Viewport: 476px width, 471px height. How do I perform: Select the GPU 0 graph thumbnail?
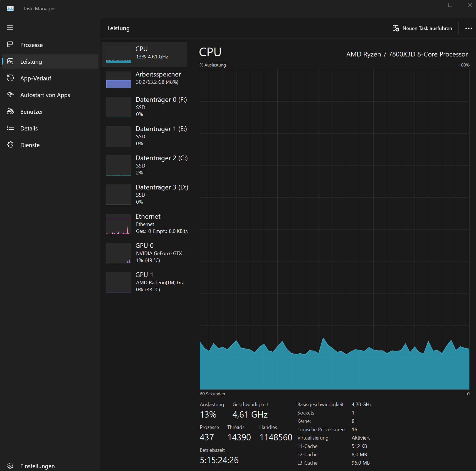(119, 253)
